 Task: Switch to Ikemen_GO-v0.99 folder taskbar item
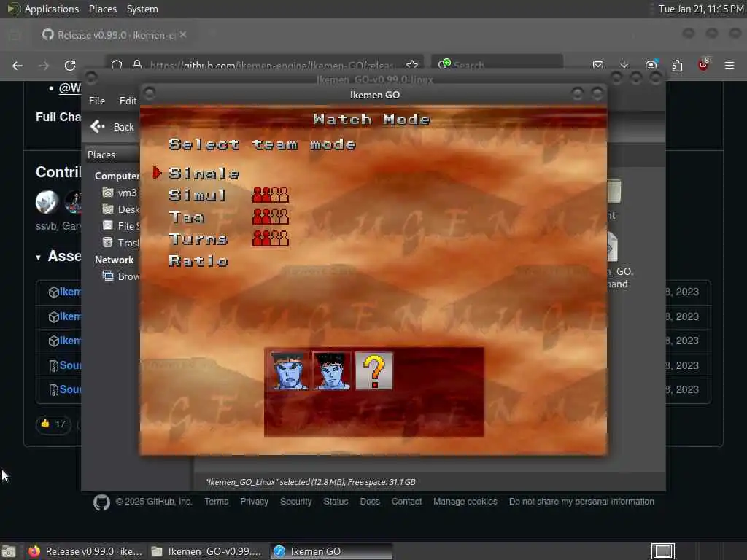click(x=208, y=551)
